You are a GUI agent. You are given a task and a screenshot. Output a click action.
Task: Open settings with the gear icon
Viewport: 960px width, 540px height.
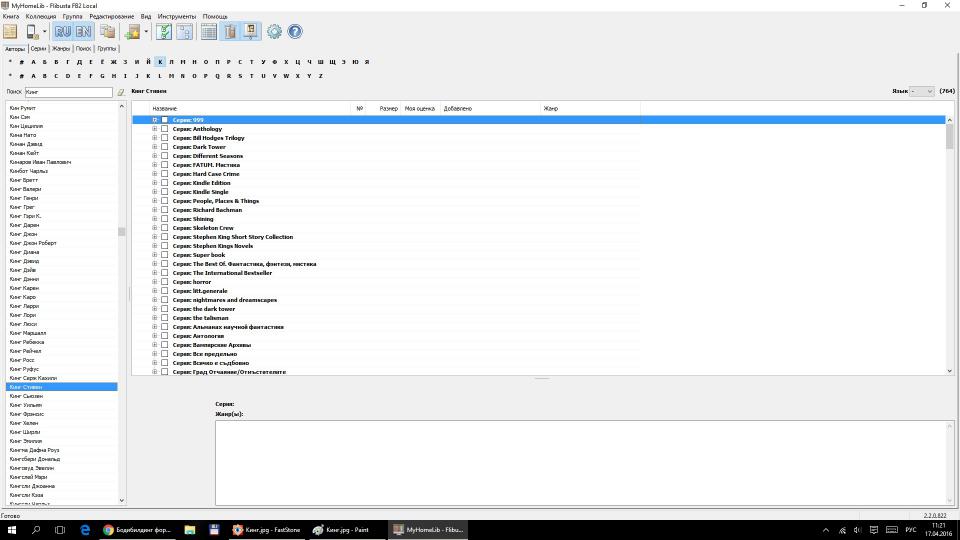coord(274,32)
